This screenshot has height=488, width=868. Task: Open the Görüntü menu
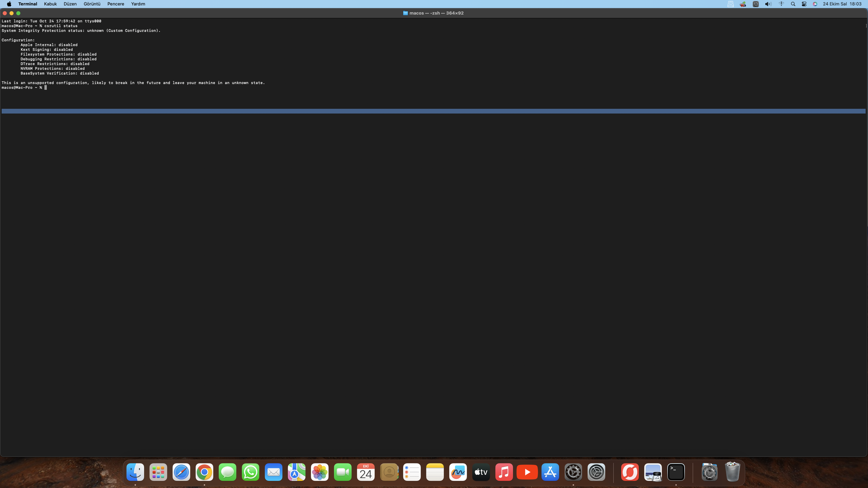pos(92,4)
